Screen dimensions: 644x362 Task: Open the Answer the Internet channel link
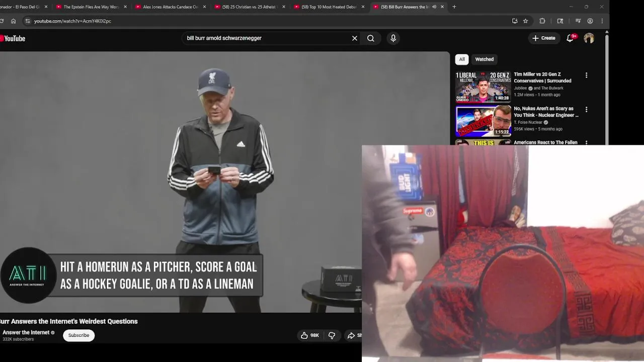[26, 332]
